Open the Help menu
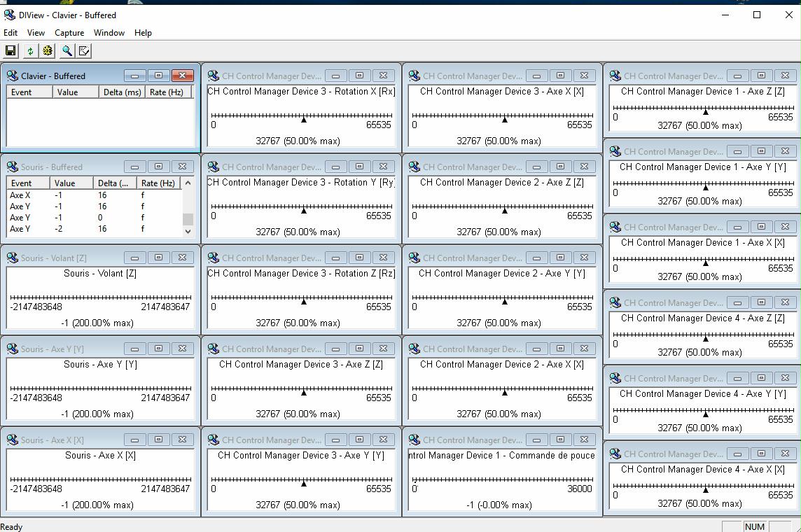Image resolution: width=801 pixels, height=532 pixels. (143, 33)
